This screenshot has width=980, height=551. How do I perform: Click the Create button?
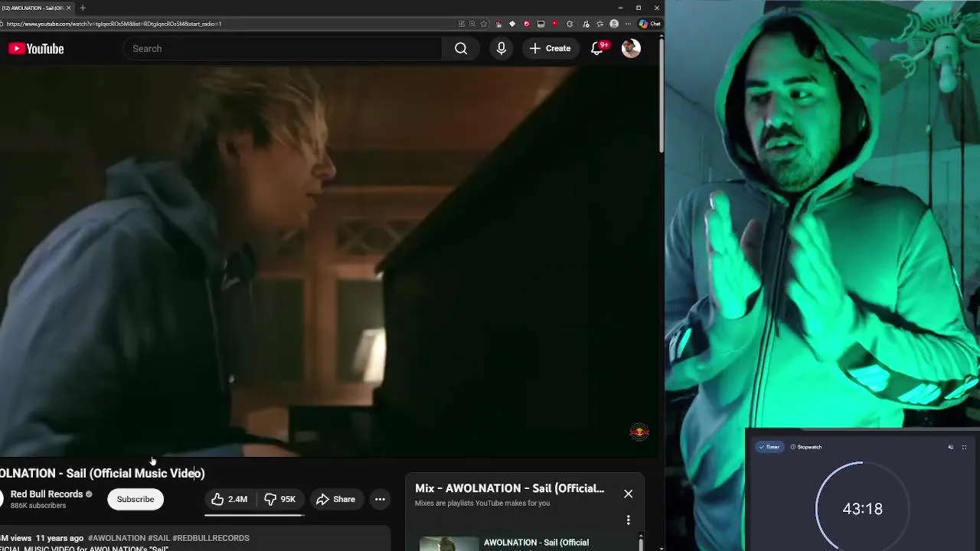(550, 48)
